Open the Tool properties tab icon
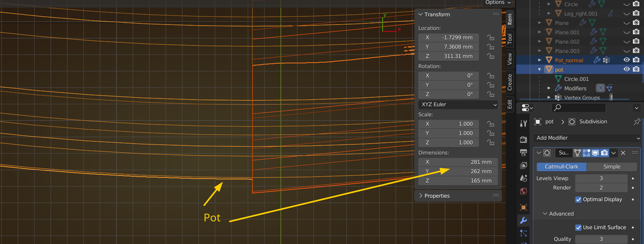The height and width of the screenshot is (244, 644). [x=523, y=124]
